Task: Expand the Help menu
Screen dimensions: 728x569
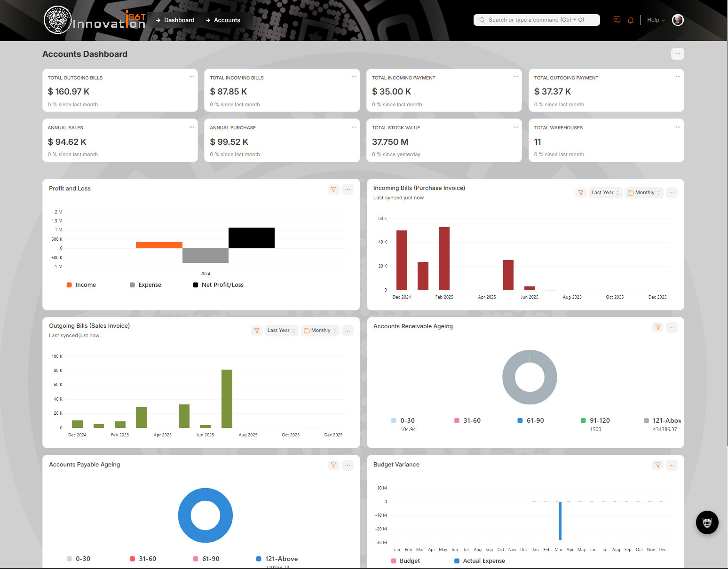Action: [656, 20]
